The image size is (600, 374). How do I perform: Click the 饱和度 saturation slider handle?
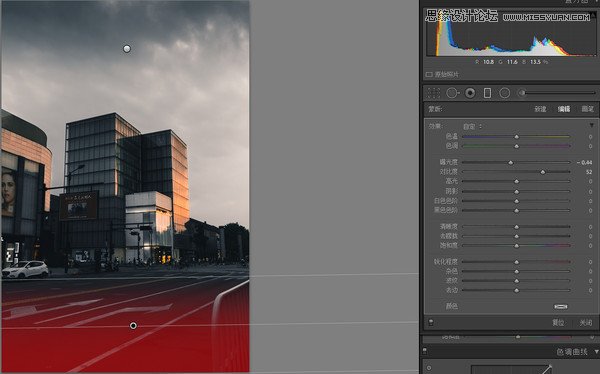click(x=517, y=246)
